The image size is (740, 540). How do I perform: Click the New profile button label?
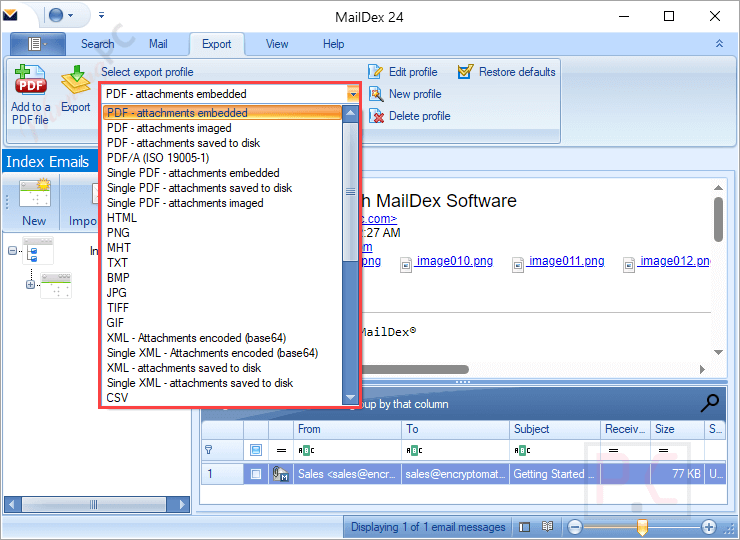coord(415,94)
